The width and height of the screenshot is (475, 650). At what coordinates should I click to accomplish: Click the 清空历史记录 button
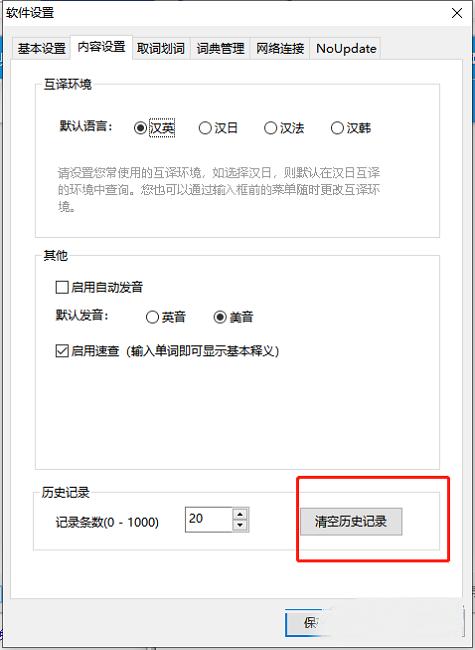(351, 521)
